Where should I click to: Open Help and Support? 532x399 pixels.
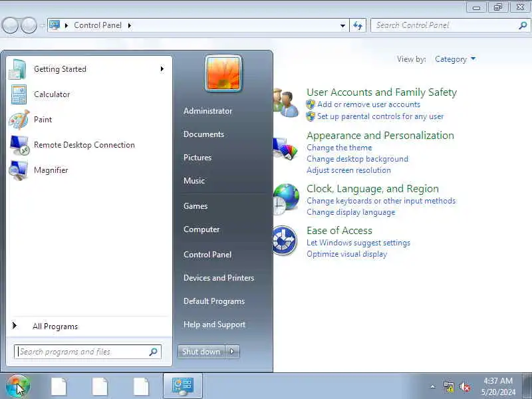214,325
